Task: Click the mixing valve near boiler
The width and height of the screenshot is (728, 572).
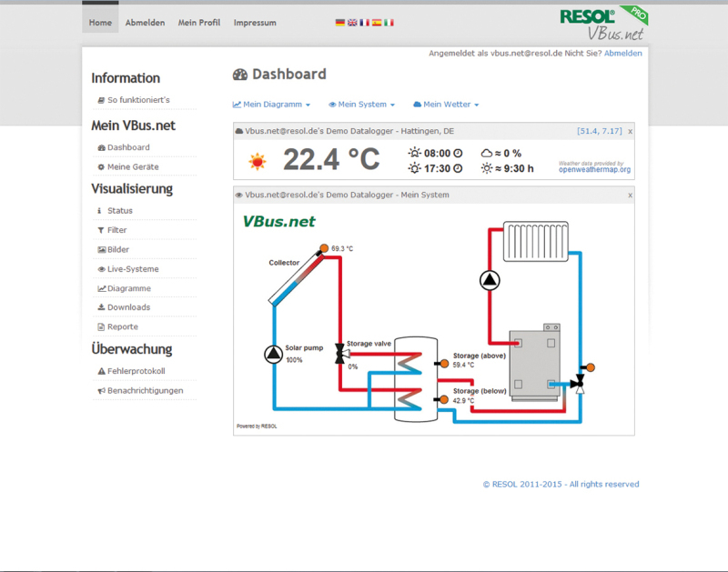Action: coord(579,383)
